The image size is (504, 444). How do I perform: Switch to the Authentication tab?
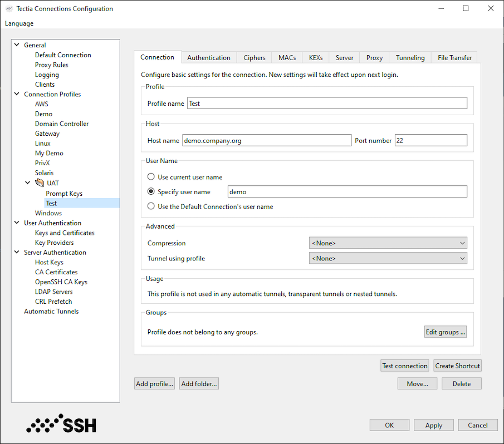click(208, 57)
